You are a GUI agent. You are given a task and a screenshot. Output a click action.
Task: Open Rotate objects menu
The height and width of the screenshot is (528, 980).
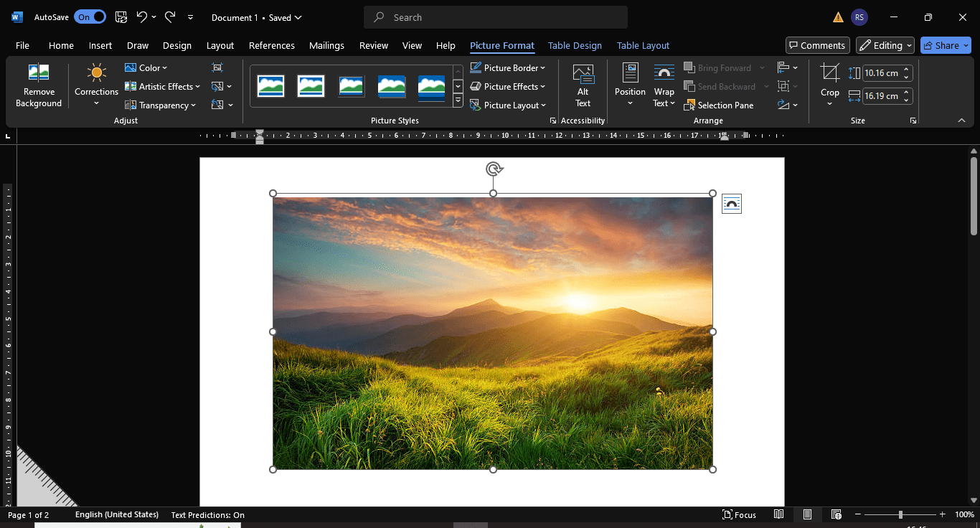[x=787, y=105]
